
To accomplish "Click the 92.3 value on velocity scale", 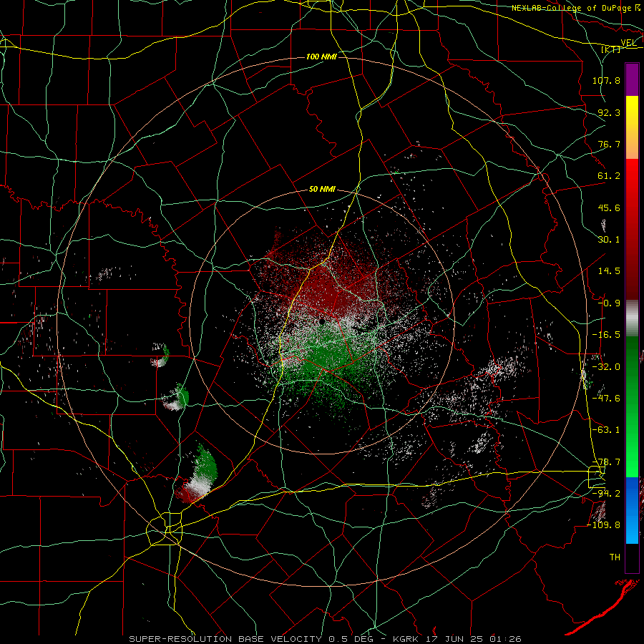I will point(609,112).
